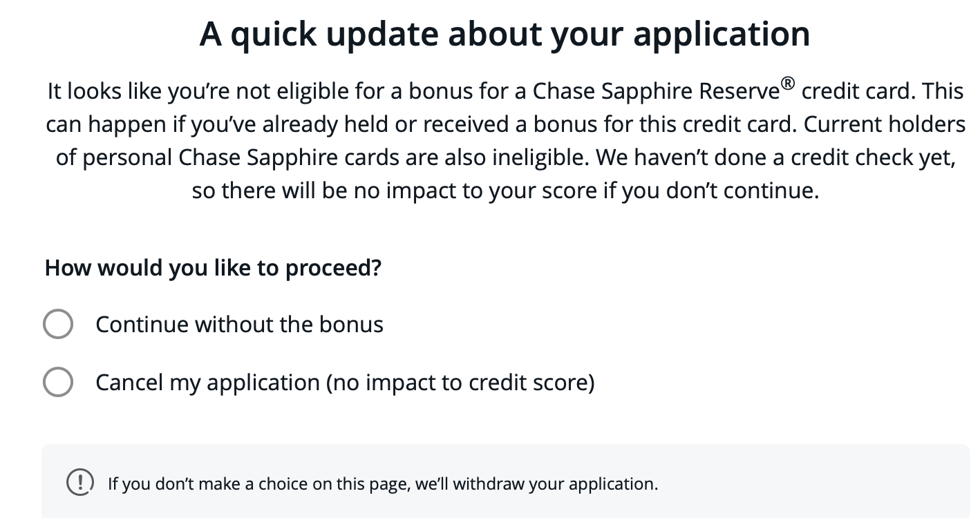Click the white space between the radio options
This screenshot has height=518, width=980.
coord(276,352)
